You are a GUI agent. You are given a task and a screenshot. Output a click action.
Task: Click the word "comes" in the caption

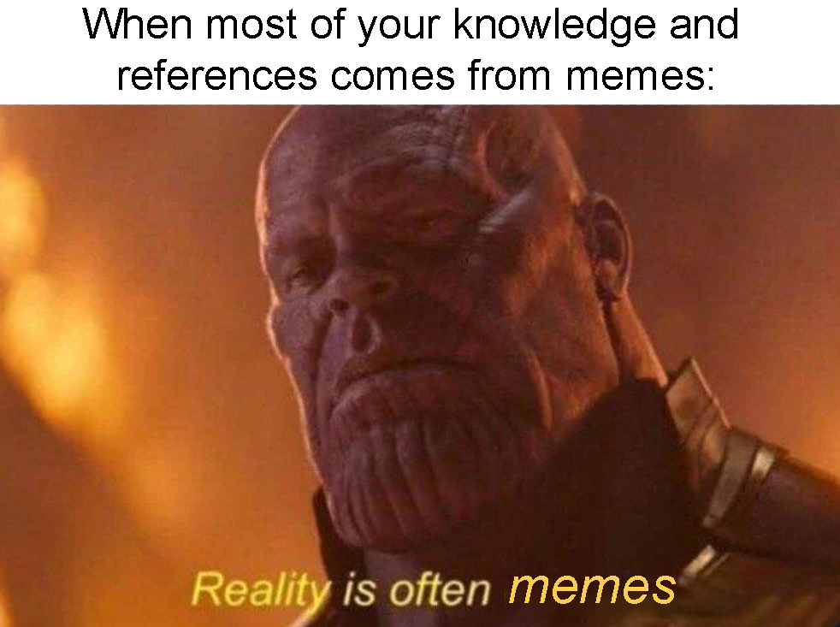click(x=393, y=77)
